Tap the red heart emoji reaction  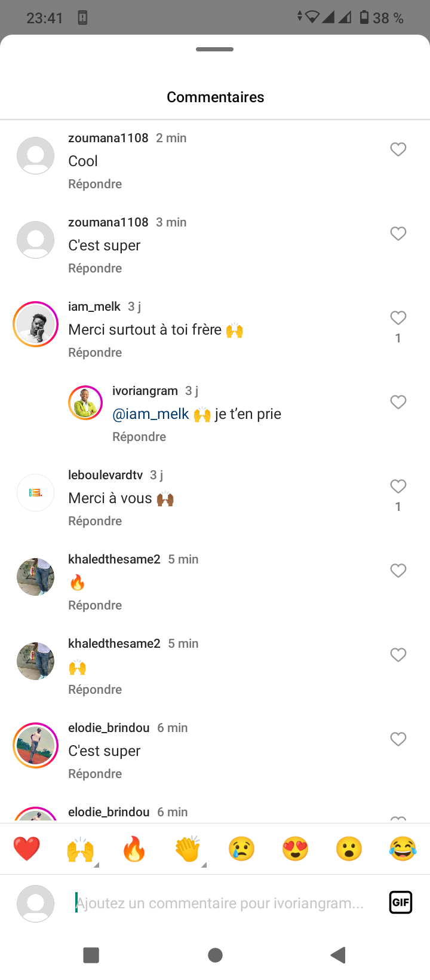[26, 849]
